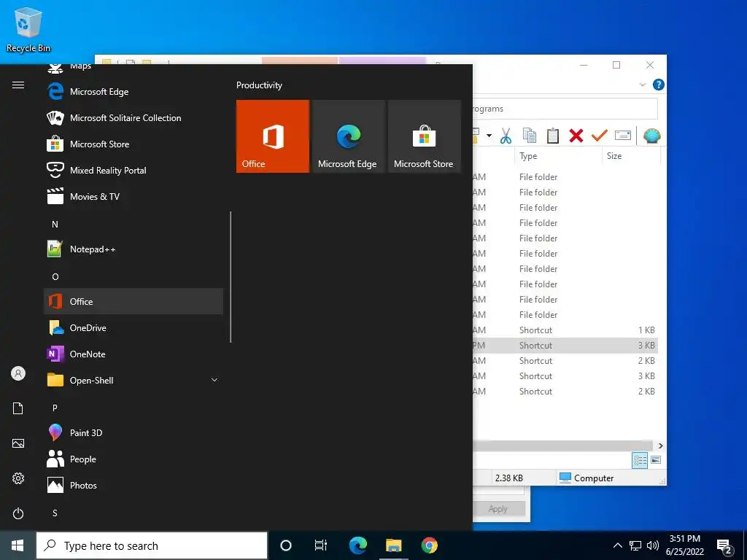Open the Open-Shell folder in apps list

(x=133, y=380)
